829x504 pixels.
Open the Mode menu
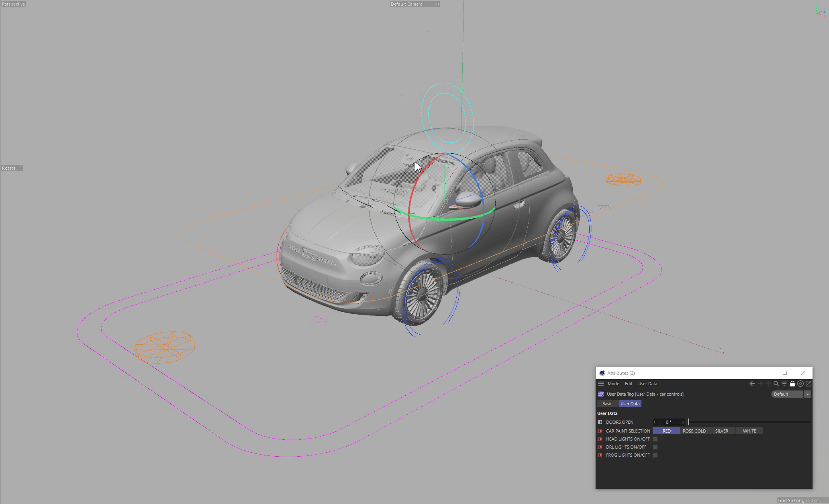coord(613,384)
